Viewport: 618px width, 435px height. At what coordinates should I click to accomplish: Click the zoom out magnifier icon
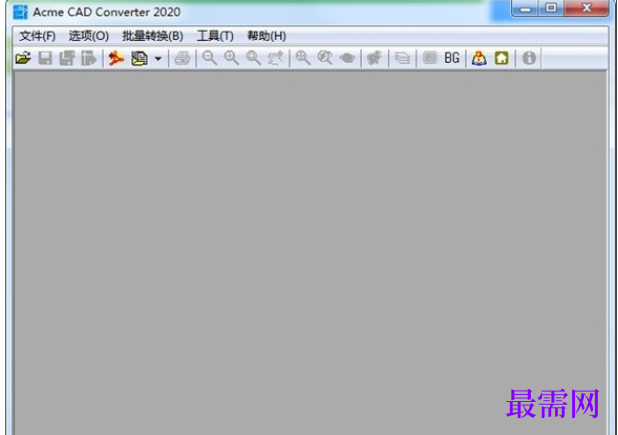pos(209,58)
